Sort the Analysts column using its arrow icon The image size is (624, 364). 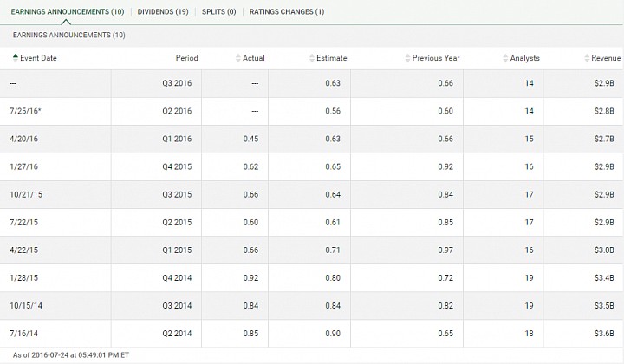[x=505, y=58]
